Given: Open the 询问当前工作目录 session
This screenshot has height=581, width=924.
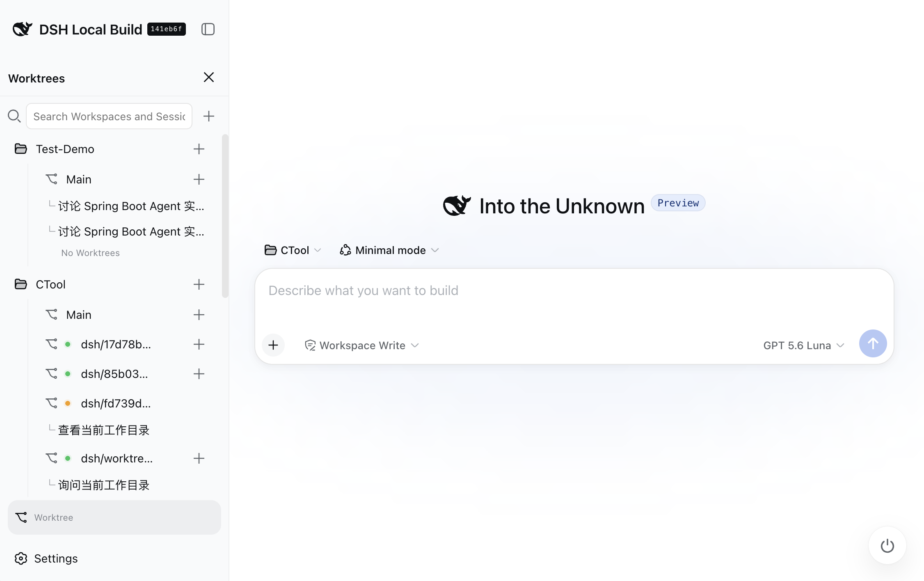Looking at the screenshot, I should [104, 485].
